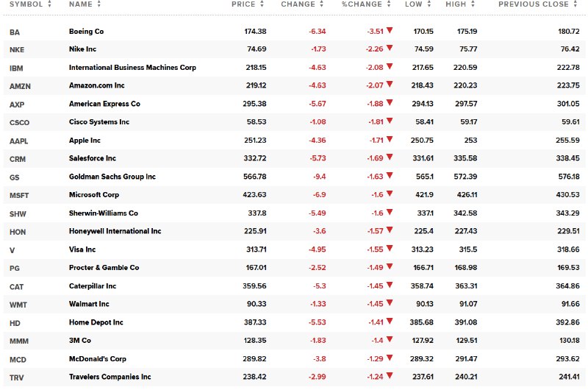The image size is (588, 390).
Task: Open International Business Machines Corp link
Action: (132, 68)
